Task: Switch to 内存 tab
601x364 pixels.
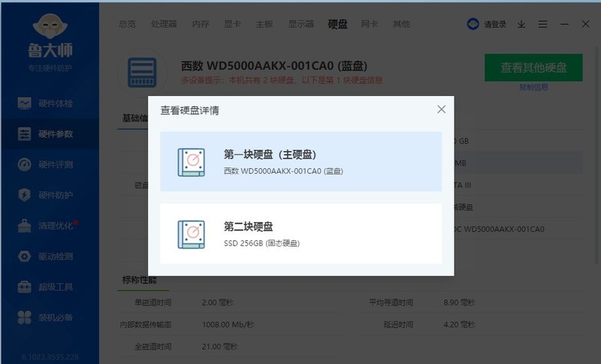Action: [201, 24]
